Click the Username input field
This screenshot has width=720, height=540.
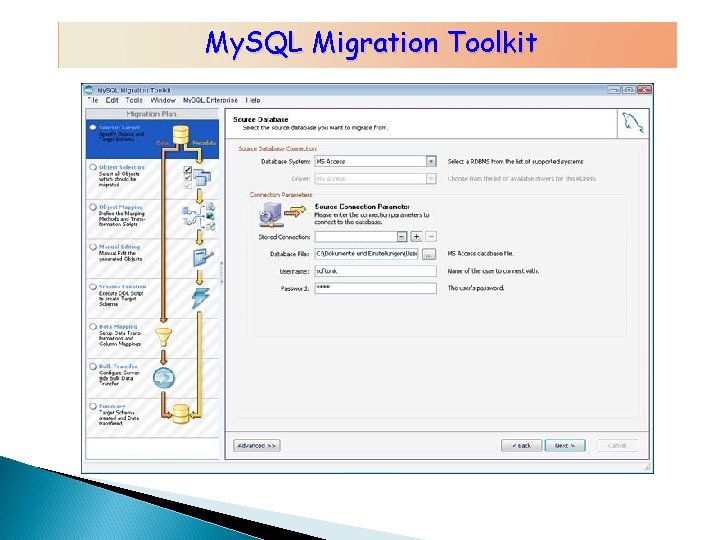(x=375, y=271)
